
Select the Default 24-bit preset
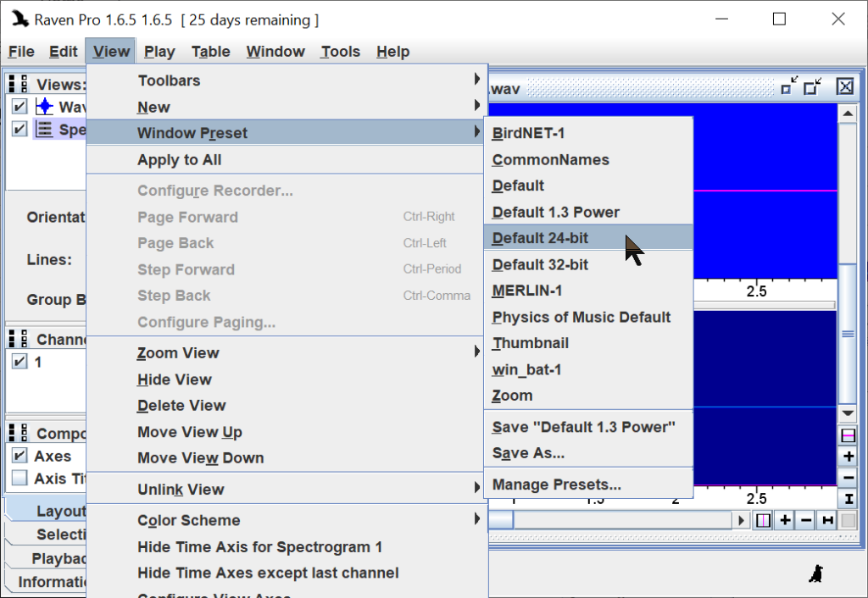point(588,238)
